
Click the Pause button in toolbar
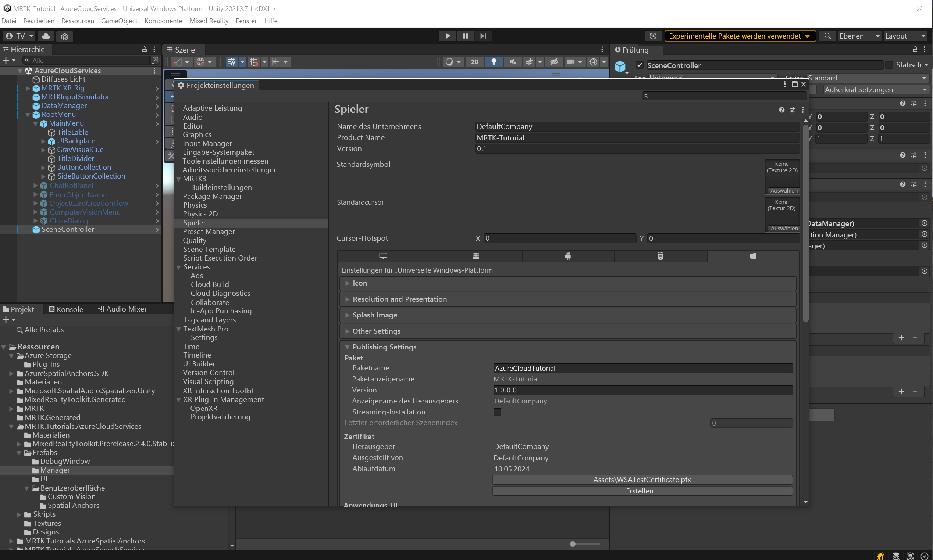tap(465, 36)
